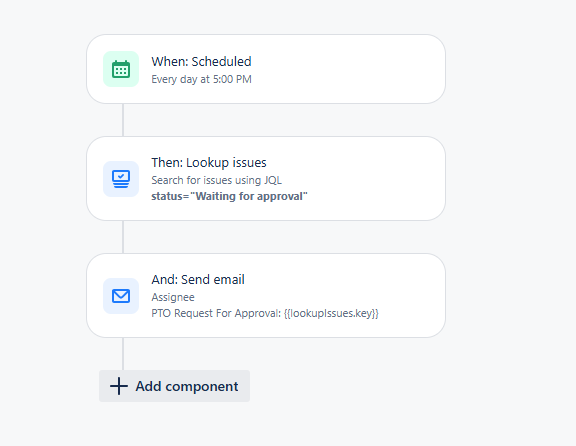Click the 'And: Send email' title
The height and width of the screenshot is (446, 576).
point(198,280)
